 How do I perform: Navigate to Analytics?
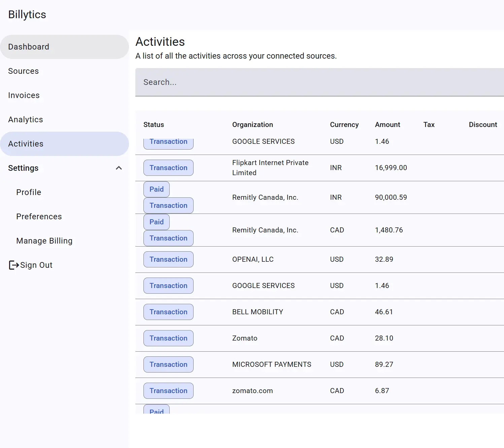pos(64,120)
